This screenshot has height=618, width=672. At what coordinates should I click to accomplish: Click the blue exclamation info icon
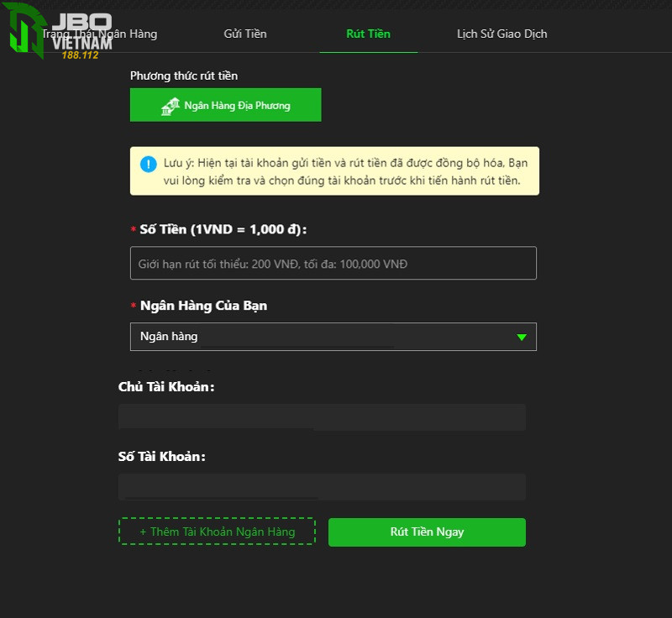[149, 164]
